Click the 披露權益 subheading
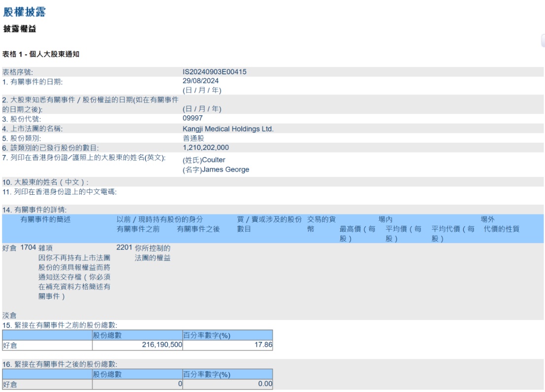 point(20,29)
